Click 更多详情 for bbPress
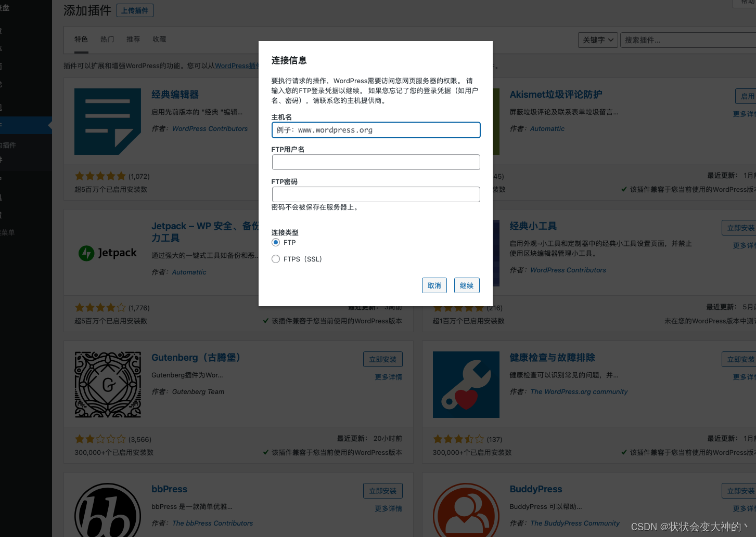The image size is (756, 537). pos(389,508)
